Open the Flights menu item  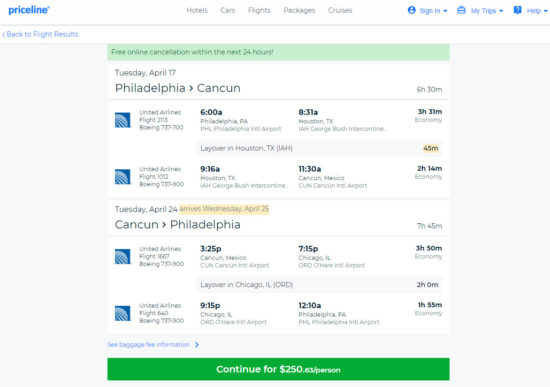pyautogui.click(x=259, y=11)
